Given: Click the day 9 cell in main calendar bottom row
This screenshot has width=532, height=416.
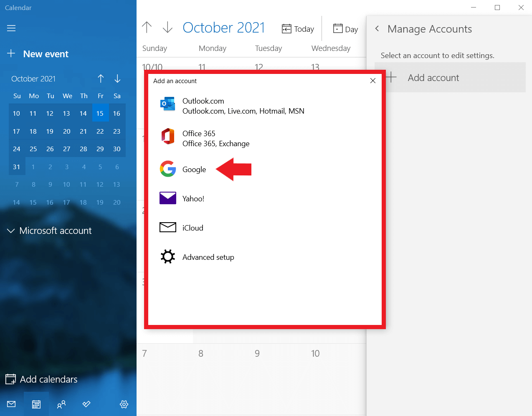Looking at the screenshot, I should (x=278, y=378).
